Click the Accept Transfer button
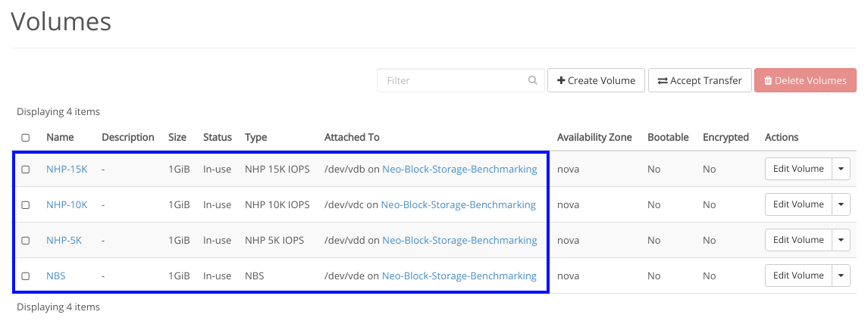 click(700, 80)
